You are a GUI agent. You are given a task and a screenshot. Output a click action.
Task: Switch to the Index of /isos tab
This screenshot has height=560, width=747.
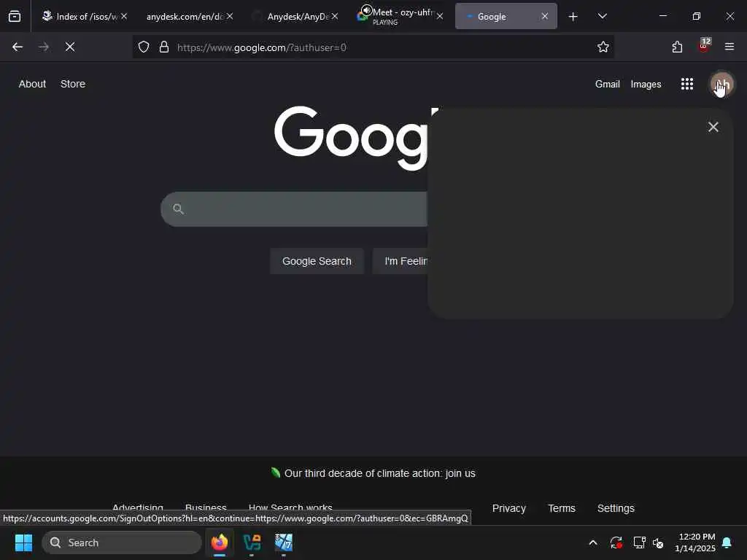(x=80, y=16)
